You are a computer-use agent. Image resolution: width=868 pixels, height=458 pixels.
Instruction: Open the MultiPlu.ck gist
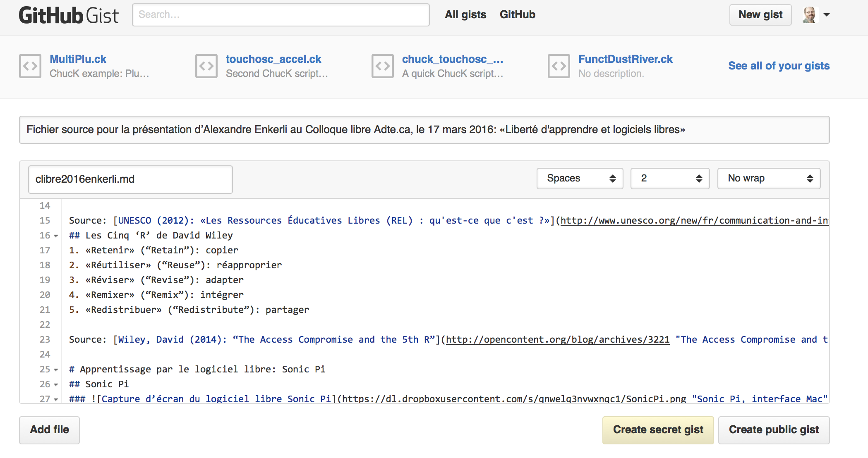coord(78,59)
